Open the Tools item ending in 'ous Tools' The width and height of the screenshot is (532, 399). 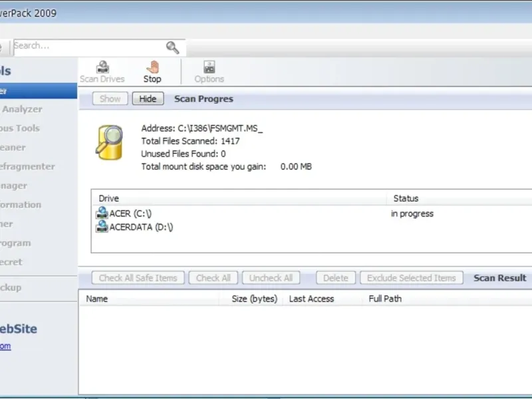20,128
